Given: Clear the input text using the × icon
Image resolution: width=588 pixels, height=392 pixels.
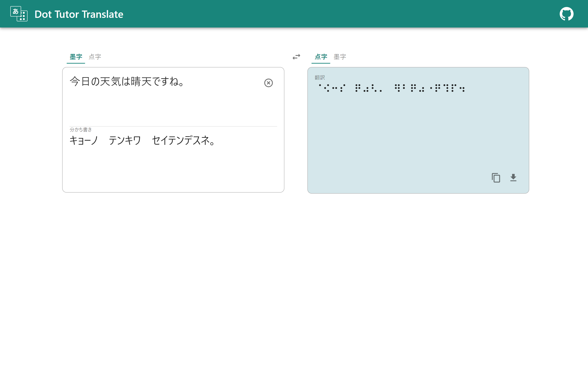Looking at the screenshot, I should [268, 83].
